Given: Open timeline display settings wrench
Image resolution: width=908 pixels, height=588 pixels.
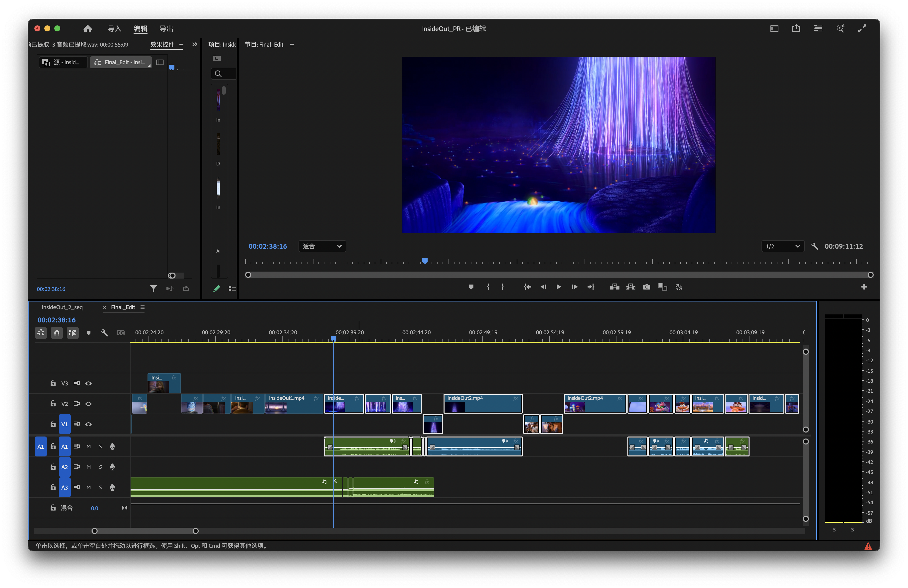Looking at the screenshot, I should coord(105,333).
